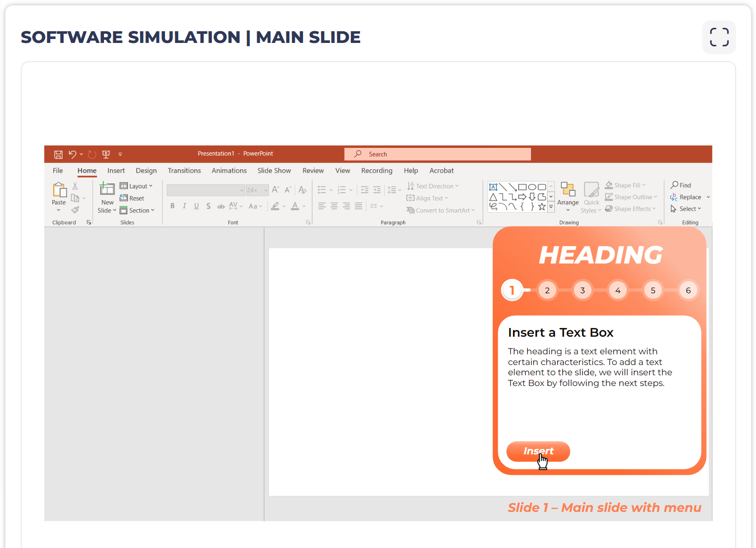756x548 pixels.
Task: Click the Undo arrow icon
Action: pyautogui.click(x=72, y=154)
